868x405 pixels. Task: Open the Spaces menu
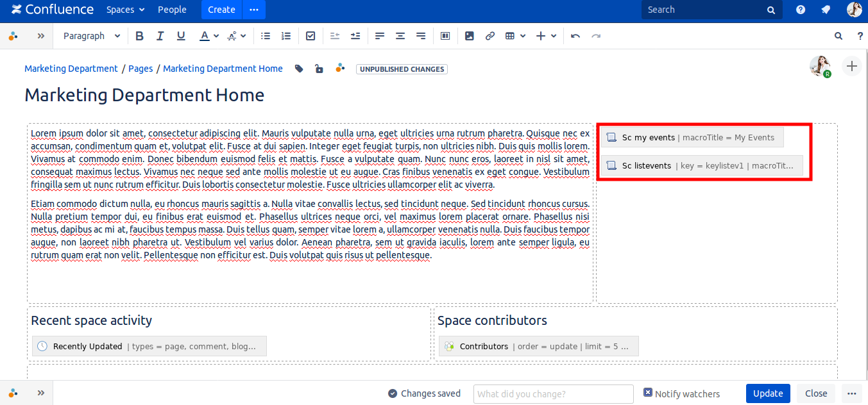click(x=125, y=10)
